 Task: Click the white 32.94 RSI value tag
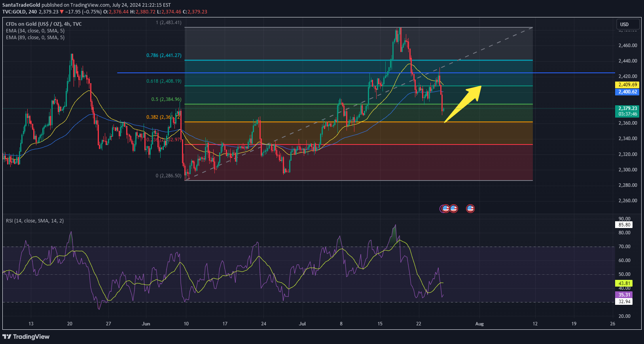pos(624,302)
